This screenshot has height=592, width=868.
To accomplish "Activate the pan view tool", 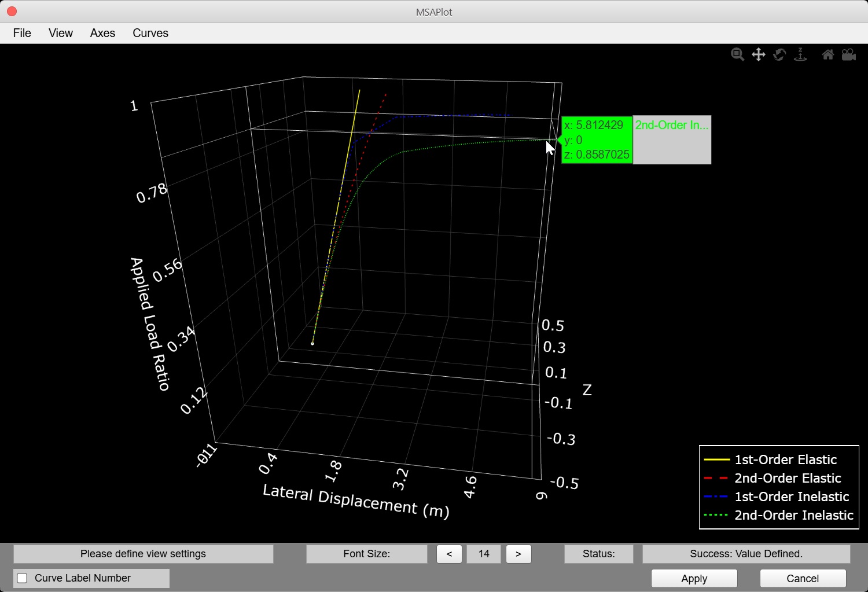I will pos(759,54).
